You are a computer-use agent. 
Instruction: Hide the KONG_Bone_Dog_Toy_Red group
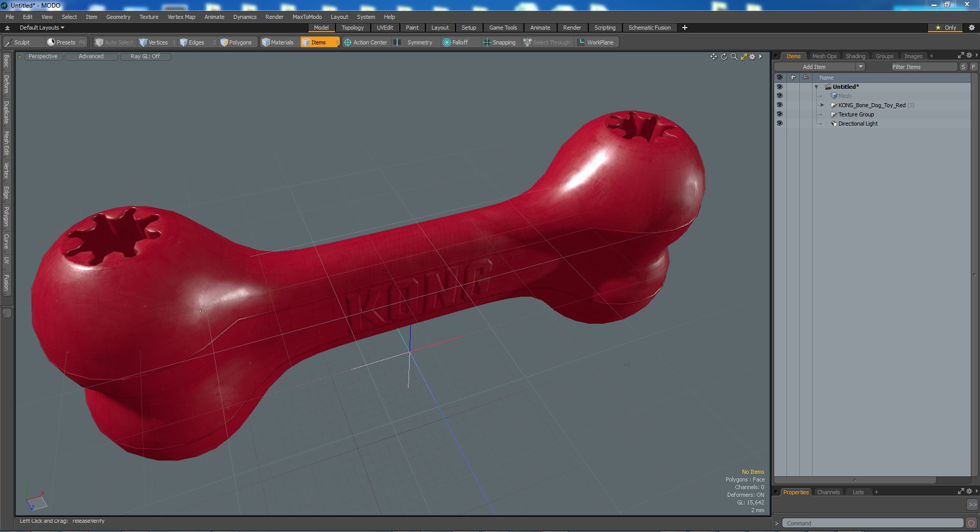[779, 105]
